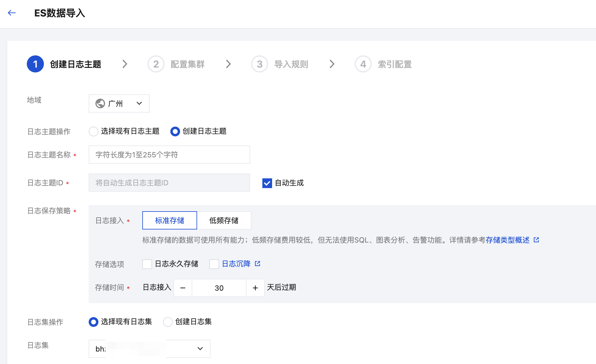Click step 2 配置集群 circle

156,64
